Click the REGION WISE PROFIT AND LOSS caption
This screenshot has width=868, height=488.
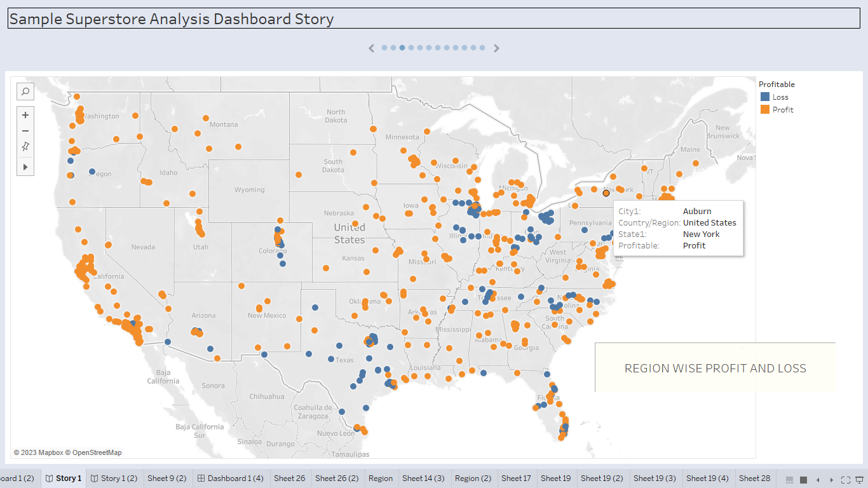(x=715, y=368)
